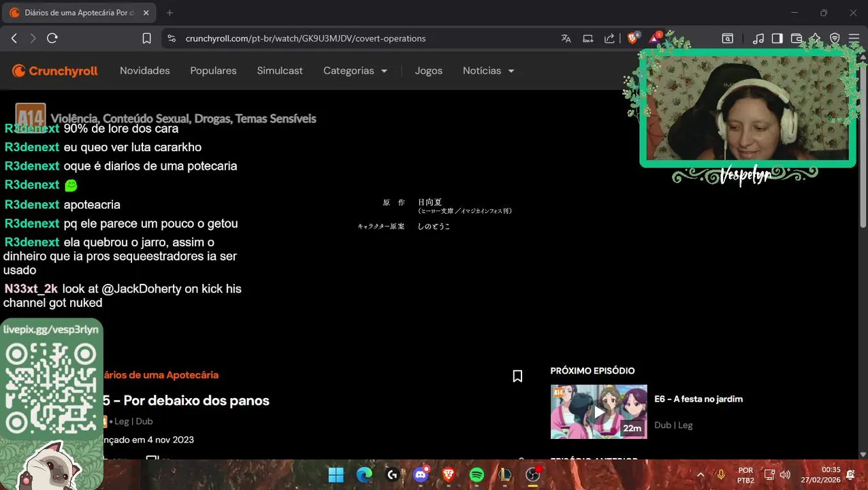The image size is (868, 490).
Task: Play next episode thumbnail A festa no jardim
Action: click(598, 412)
